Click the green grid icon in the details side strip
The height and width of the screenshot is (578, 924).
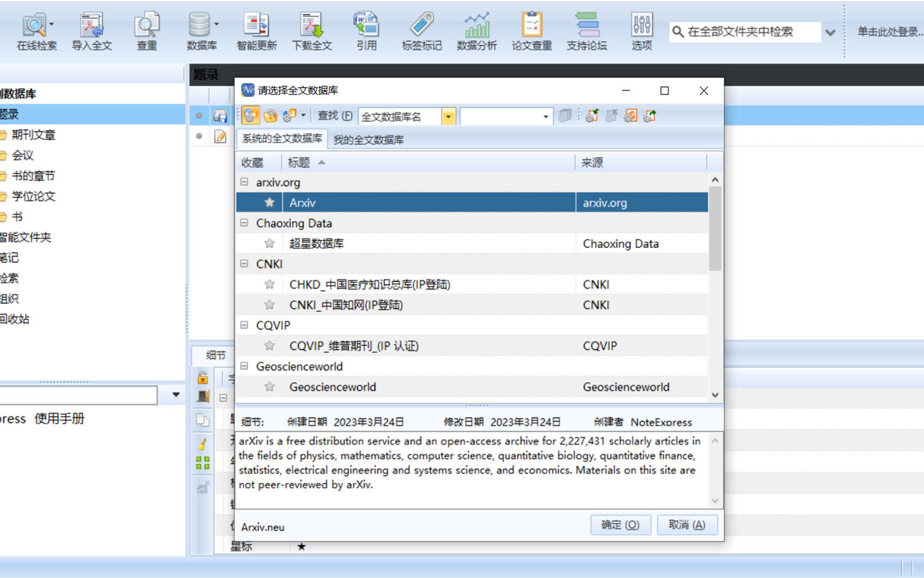[x=203, y=463]
